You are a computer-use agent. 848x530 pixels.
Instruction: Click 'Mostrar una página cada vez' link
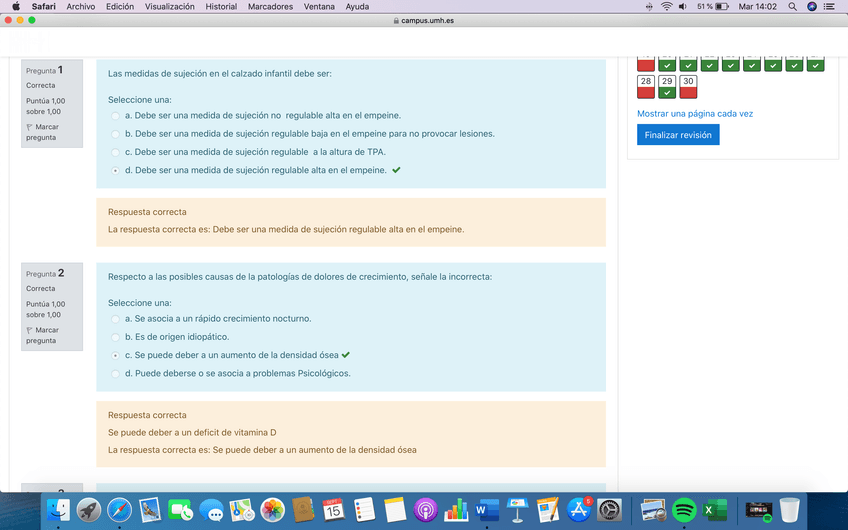pos(695,113)
